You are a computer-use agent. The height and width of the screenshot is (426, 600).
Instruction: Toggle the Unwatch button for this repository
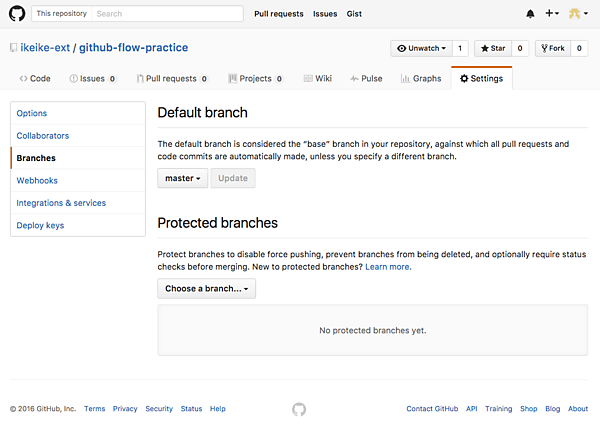tap(420, 48)
